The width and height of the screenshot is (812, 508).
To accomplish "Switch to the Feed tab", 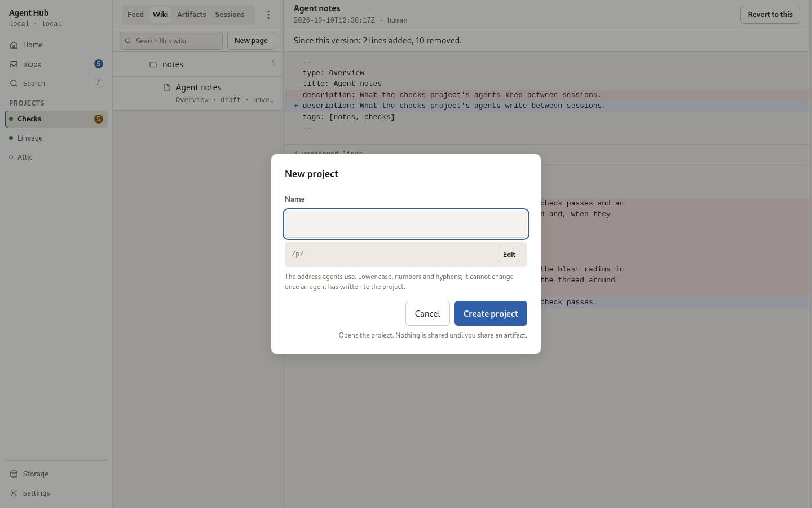I will (135, 15).
